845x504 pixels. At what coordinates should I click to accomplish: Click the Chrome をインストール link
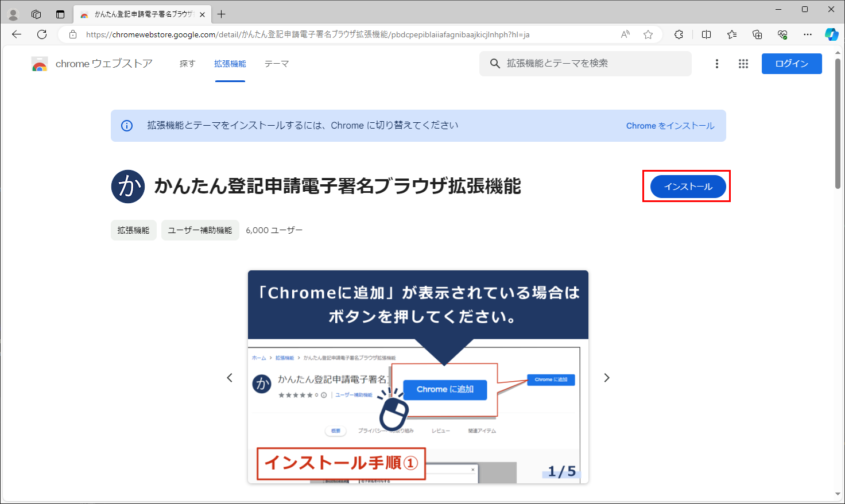point(670,126)
